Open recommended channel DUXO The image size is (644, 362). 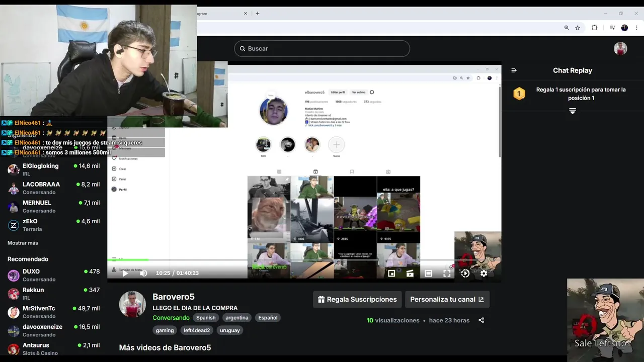point(54,275)
